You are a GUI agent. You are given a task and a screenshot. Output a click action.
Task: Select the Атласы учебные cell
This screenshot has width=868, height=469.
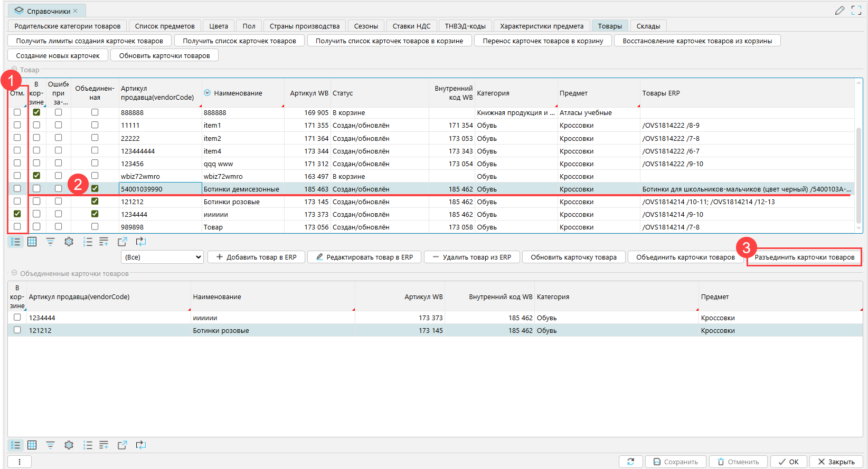tap(599, 113)
